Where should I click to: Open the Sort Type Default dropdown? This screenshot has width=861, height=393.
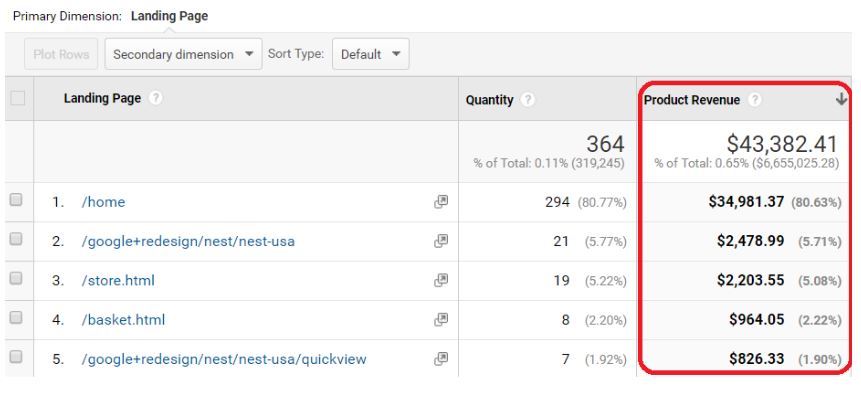[x=371, y=54]
